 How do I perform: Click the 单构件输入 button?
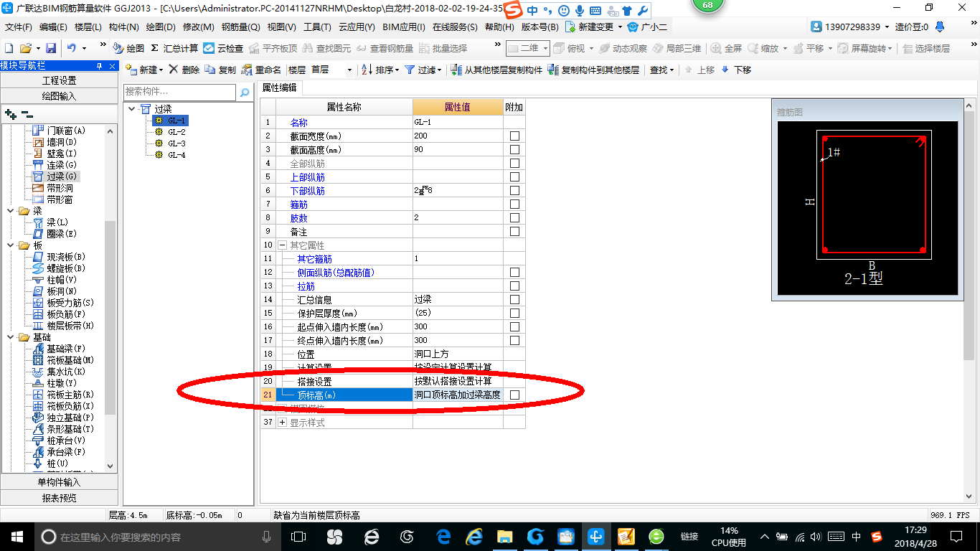pos(59,482)
